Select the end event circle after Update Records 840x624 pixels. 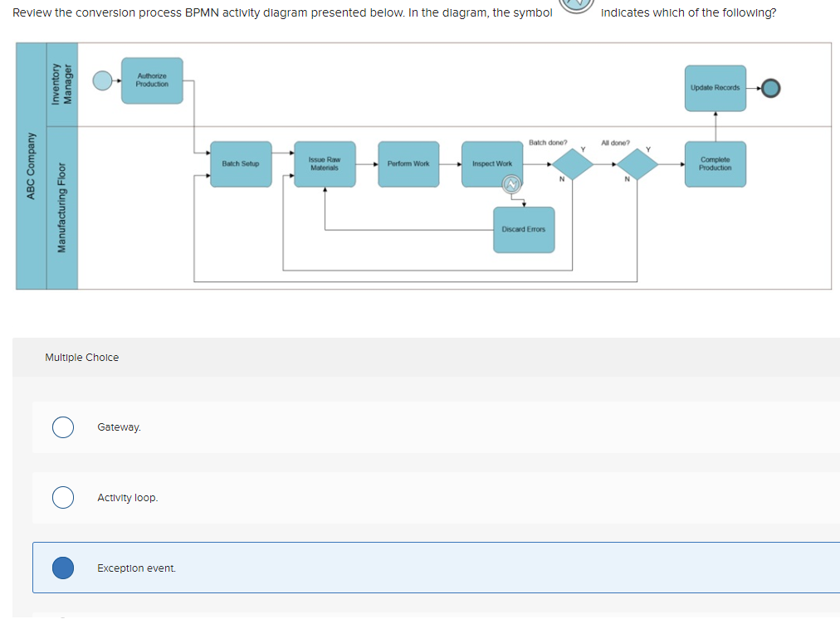[x=770, y=86]
